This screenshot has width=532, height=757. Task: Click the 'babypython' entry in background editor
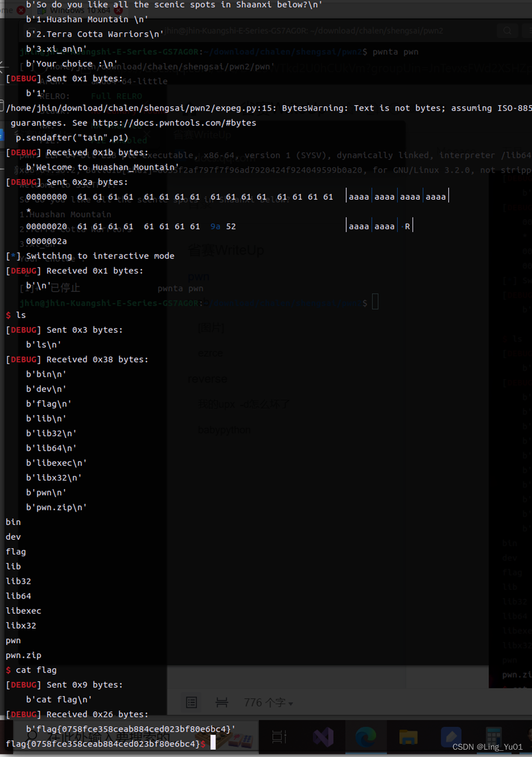224,430
